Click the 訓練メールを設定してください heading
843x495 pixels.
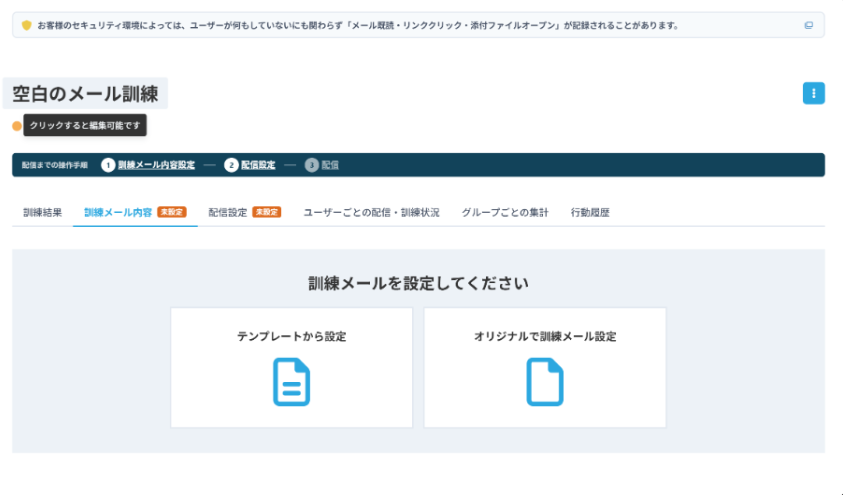point(418,283)
